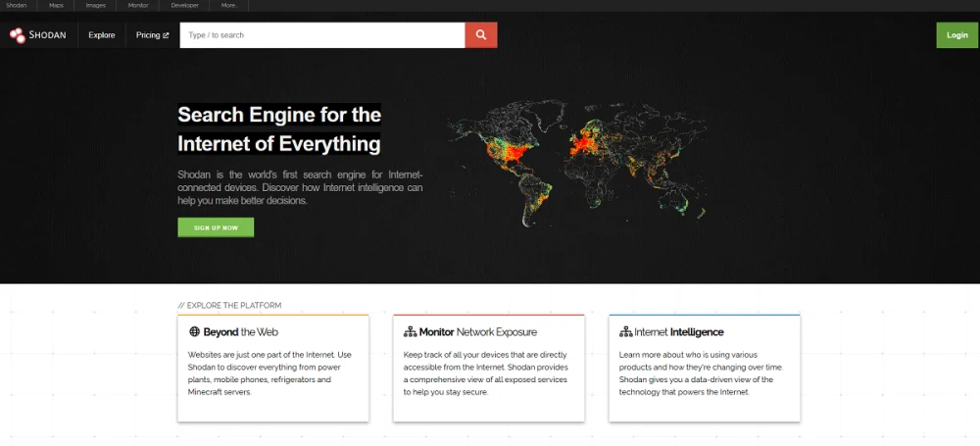Viewport: 980px width, 446px height.
Task: Click the EXPLORE THE PLATFORM heading text
Action: [229, 305]
